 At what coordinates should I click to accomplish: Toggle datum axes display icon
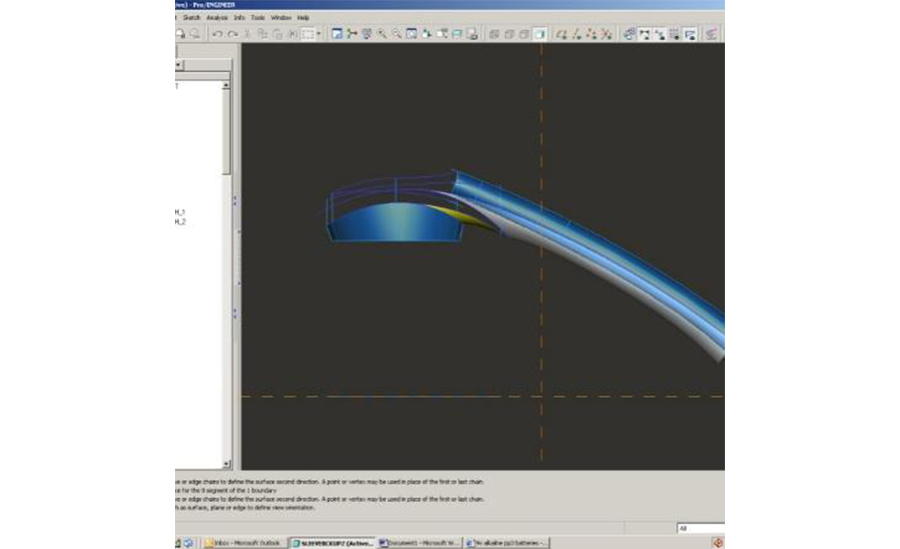(576, 34)
